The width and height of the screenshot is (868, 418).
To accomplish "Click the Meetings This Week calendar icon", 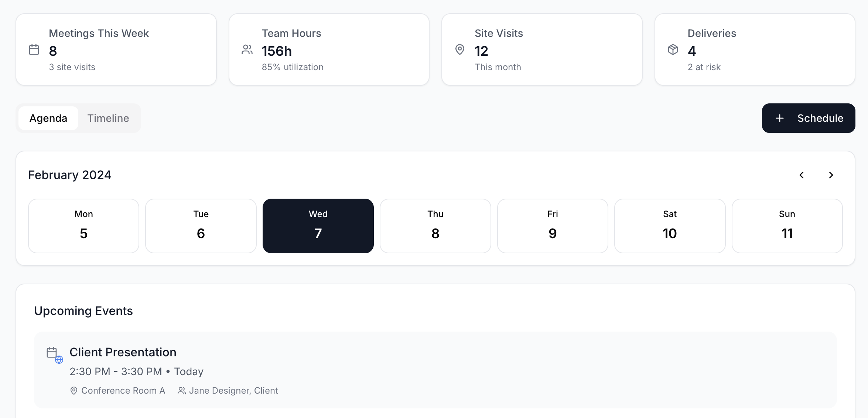I will pyautogui.click(x=34, y=49).
